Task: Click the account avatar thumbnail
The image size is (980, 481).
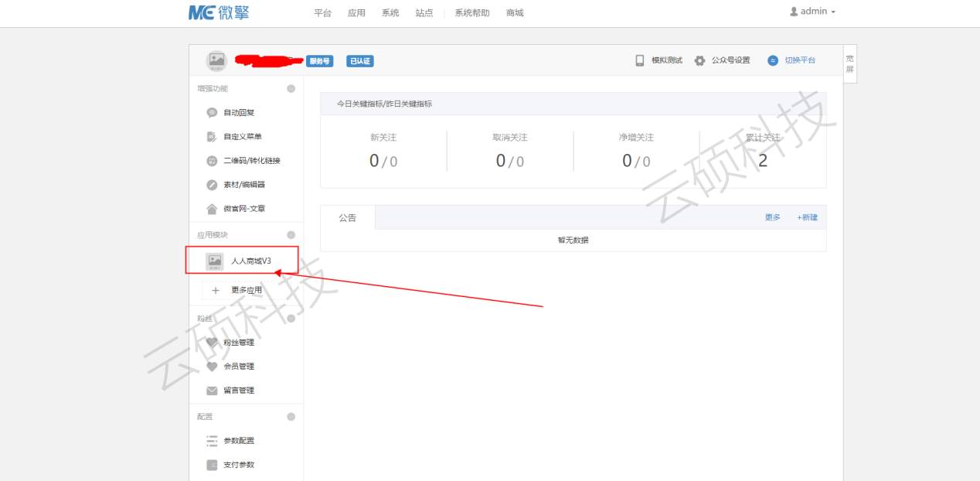Action: click(216, 60)
